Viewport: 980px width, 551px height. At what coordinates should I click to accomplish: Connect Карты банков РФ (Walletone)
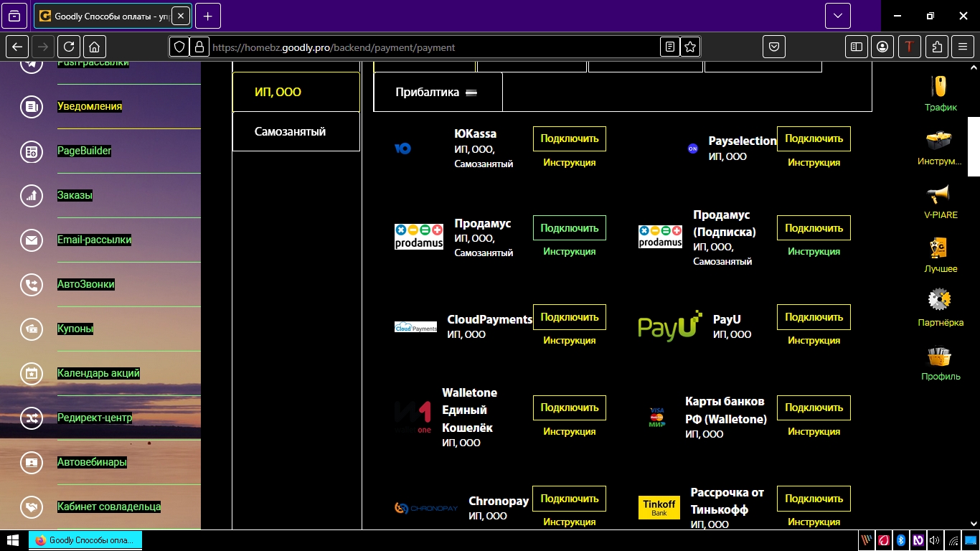pos(814,408)
